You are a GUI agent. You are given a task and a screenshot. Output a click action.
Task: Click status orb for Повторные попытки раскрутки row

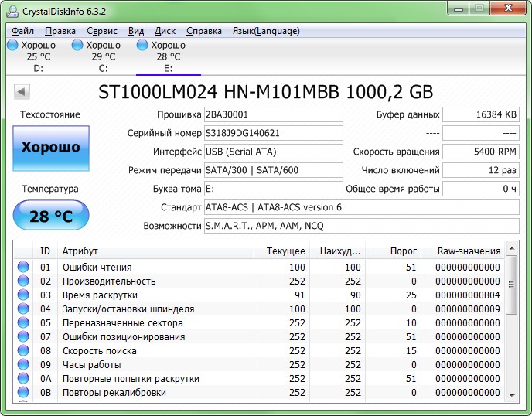(x=23, y=378)
